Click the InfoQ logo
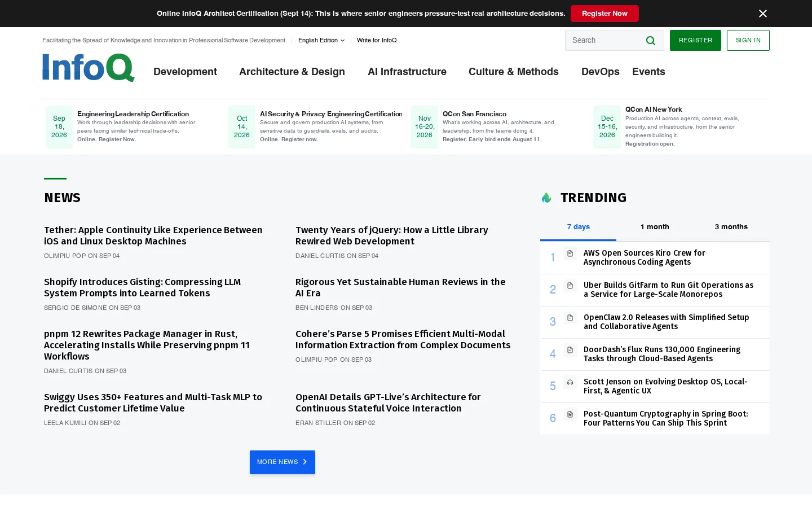812x508 pixels. 89,68
